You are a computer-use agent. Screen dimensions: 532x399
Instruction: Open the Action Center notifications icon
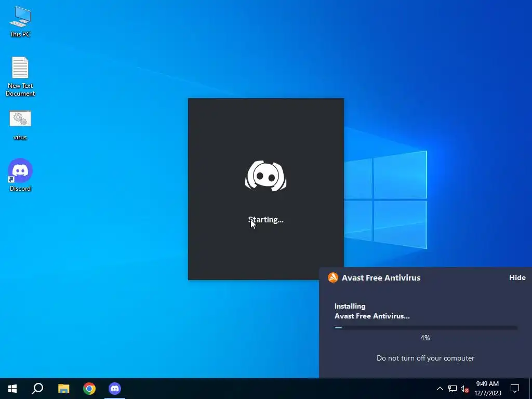tap(515, 389)
